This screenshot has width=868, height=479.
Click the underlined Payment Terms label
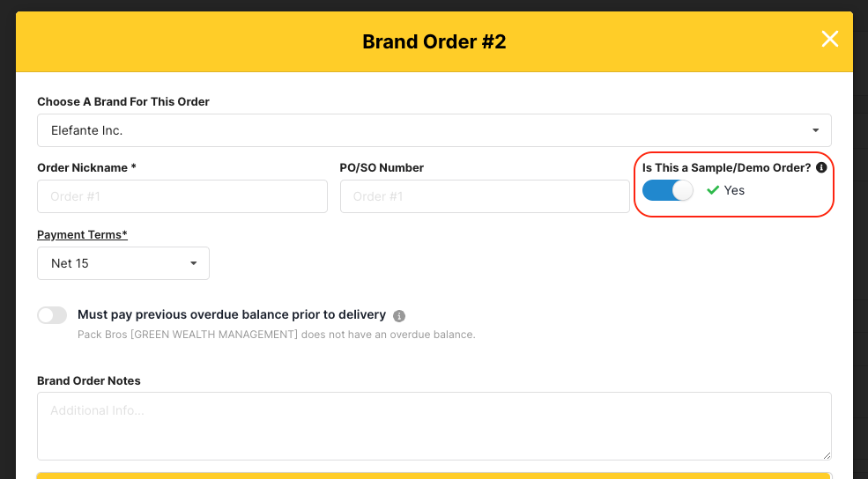pos(82,234)
